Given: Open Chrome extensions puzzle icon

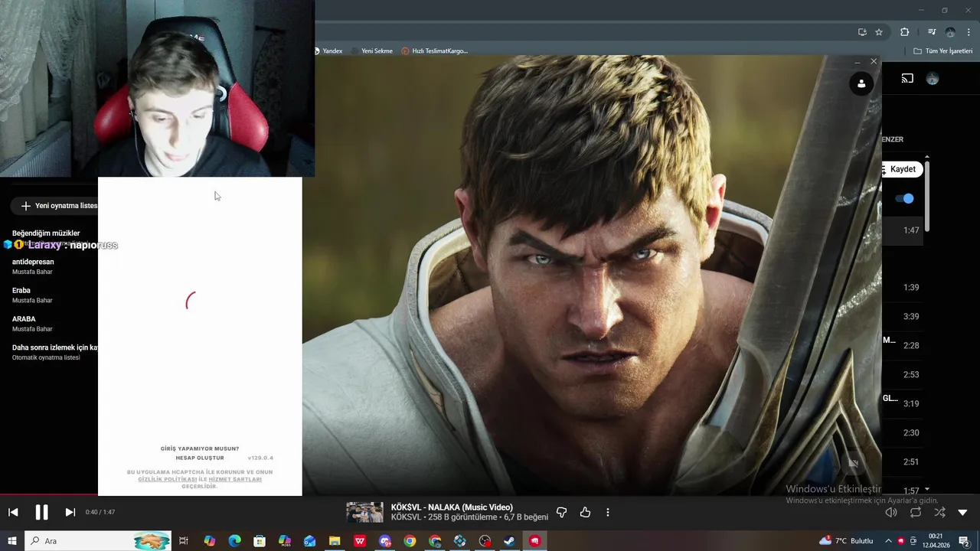Looking at the screenshot, I should tap(904, 32).
